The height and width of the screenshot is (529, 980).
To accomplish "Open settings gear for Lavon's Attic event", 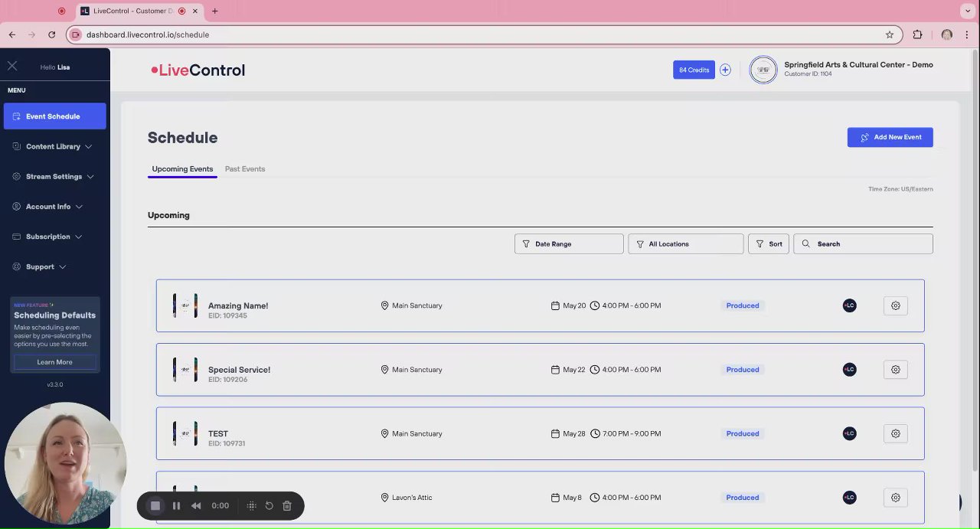I will point(895,498).
